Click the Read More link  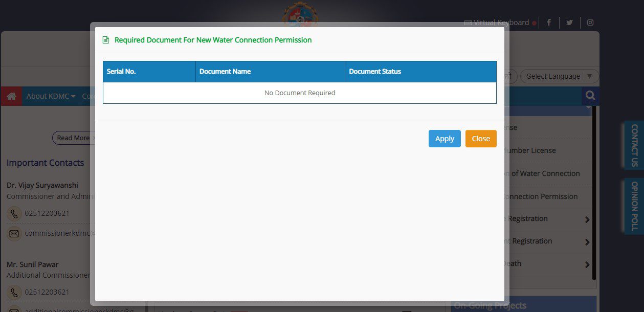click(x=73, y=138)
